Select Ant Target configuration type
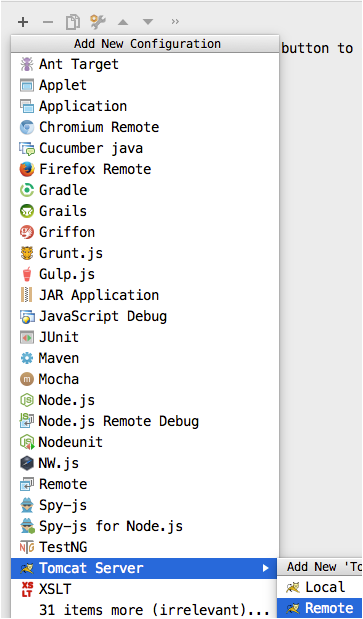Viewport: 363px width, 619px height. point(145,64)
